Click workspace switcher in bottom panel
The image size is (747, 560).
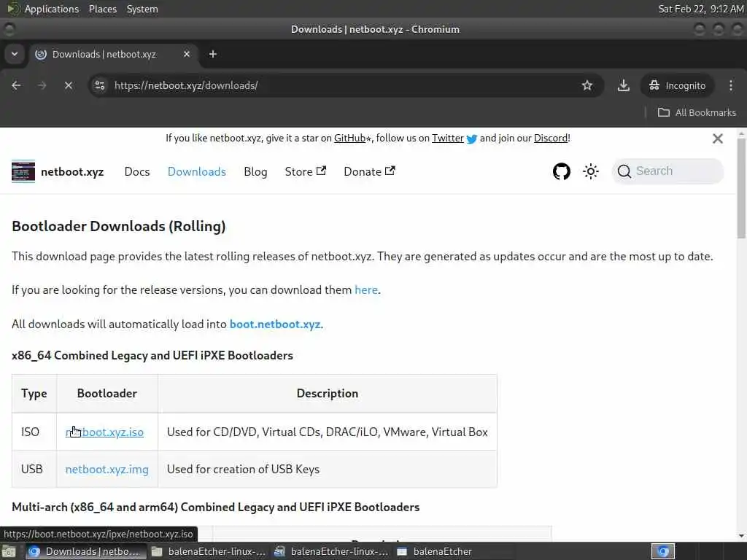click(662, 551)
